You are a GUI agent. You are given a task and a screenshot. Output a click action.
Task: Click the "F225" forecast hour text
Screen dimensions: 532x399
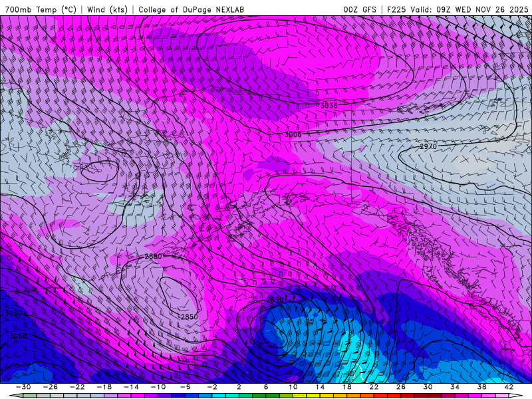[x=396, y=10]
